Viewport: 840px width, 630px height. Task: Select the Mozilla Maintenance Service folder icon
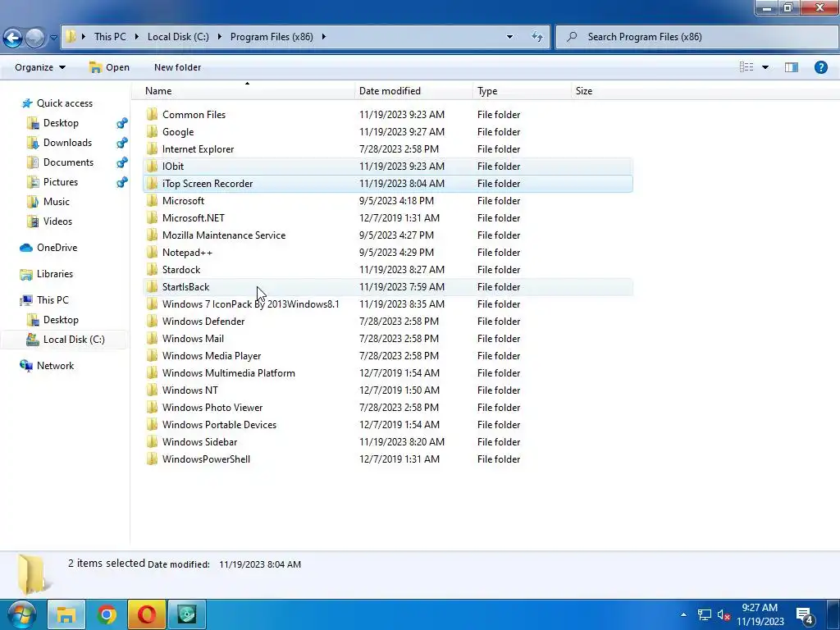(152, 235)
